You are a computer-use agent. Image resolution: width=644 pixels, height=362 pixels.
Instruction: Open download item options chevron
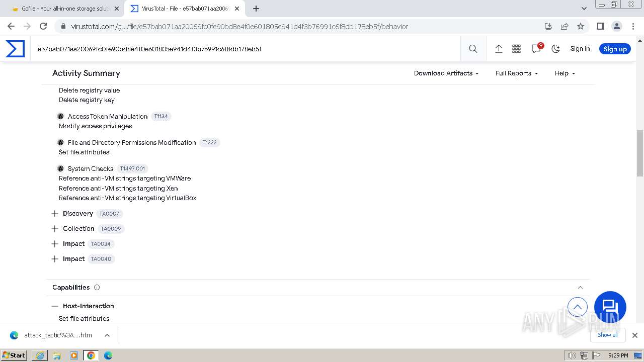point(107,335)
